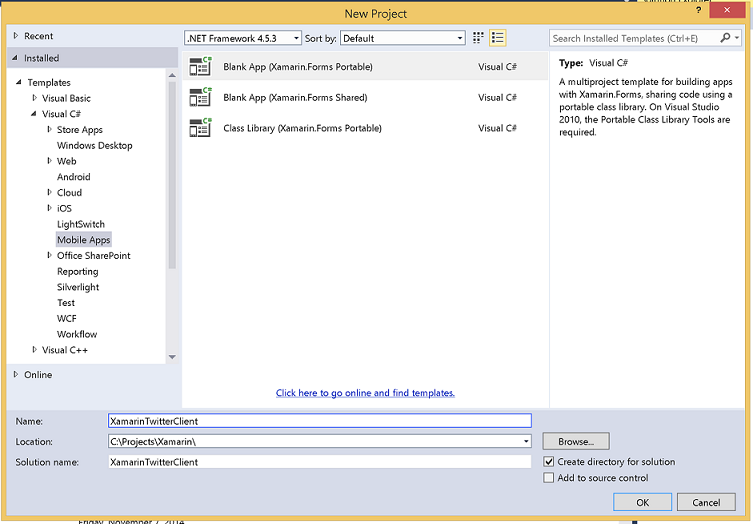Expand the iOS node
This screenshot has height=524, width=753.
coord(49,208)
